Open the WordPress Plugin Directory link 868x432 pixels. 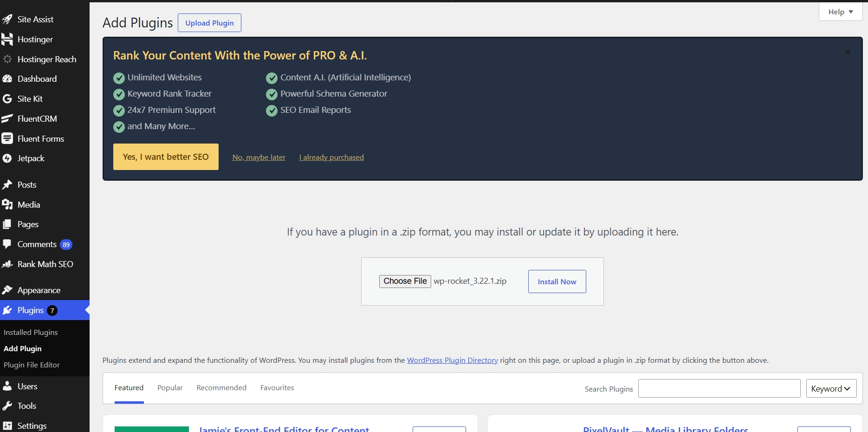453,360
